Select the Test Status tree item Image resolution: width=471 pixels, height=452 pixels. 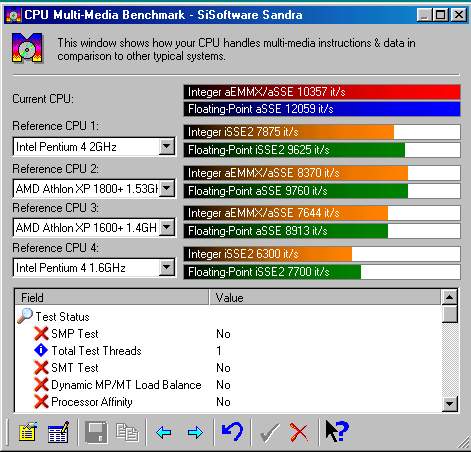(62, 317)
